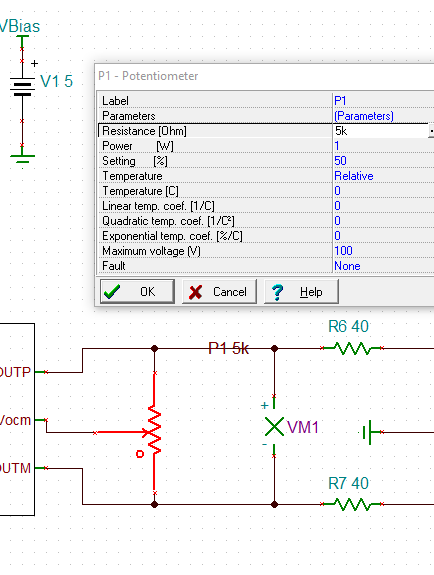This screenshot has width=434, height=575.
Task: Open the ellipsis button beside resistance value
Action: point(431,131)
